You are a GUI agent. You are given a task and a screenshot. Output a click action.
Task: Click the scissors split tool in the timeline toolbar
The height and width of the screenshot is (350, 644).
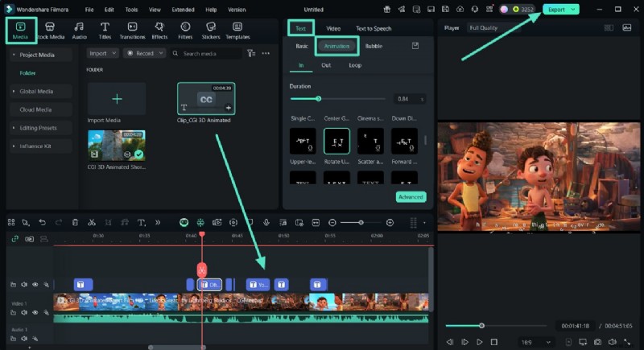point(91,222)
